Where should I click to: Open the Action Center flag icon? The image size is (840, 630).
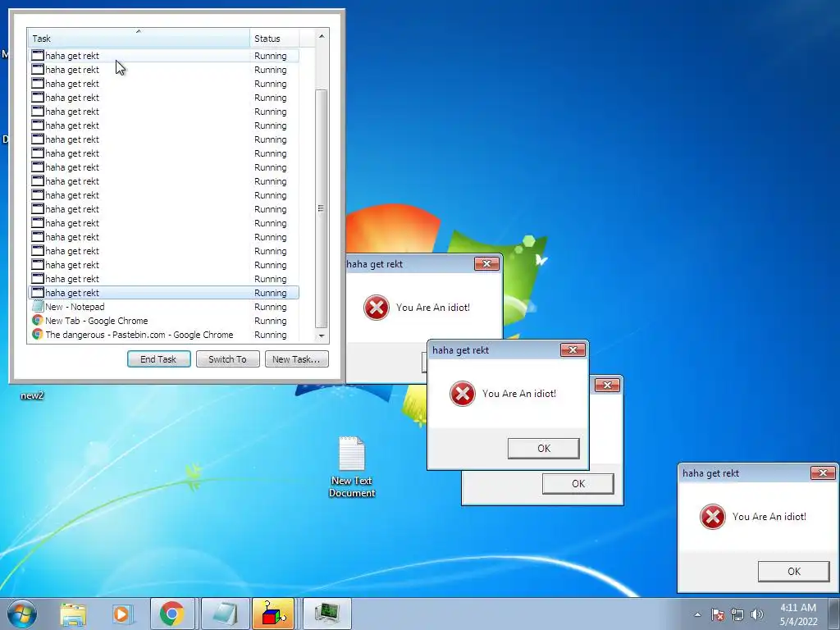point(717,614)
